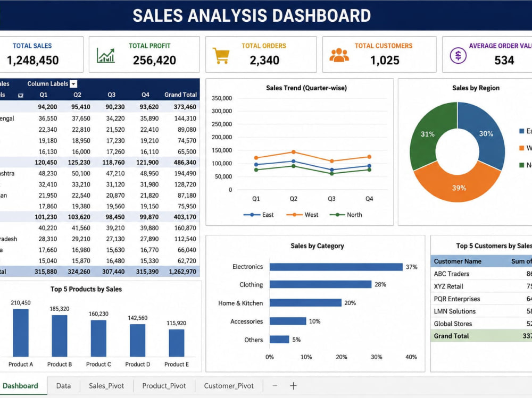
Task: Select the cell with value 403,170
Action: click(x=185, y=217)
